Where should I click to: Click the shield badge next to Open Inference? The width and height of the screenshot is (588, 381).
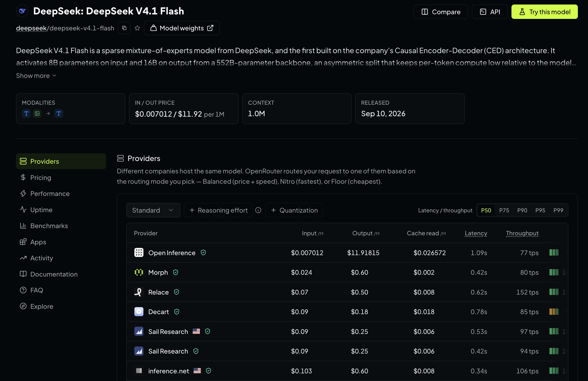click(203, 252)
